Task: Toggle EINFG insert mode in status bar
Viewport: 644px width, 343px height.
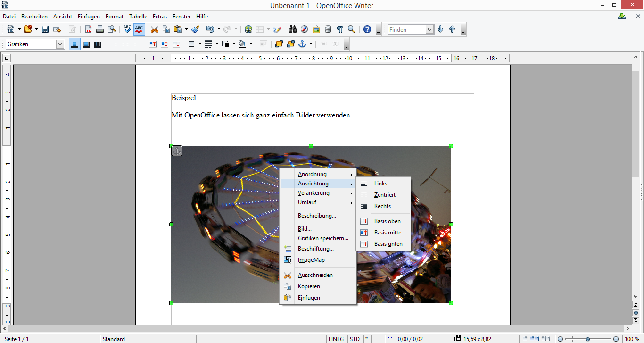Action: click(x=336, y=339)
